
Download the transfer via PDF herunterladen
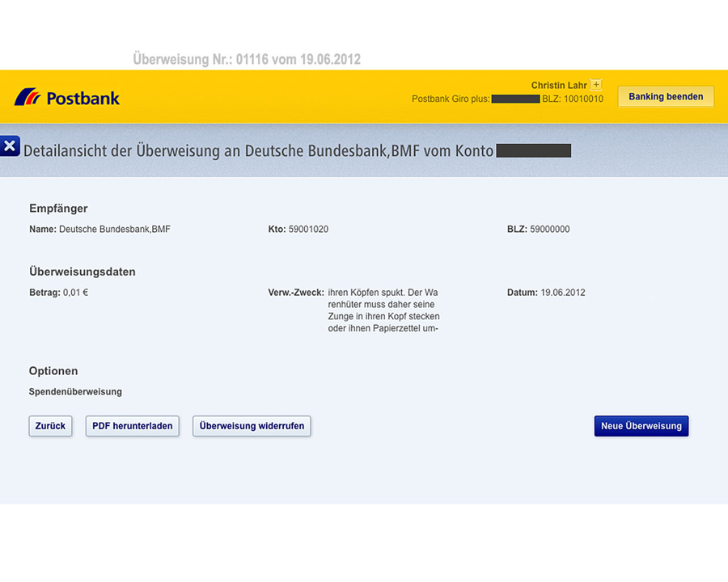pos(133,426)
